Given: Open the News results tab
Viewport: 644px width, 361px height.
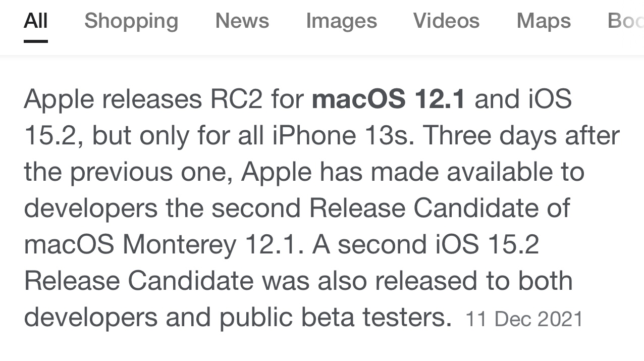Looking at the screenshot, I should point(242,21).
